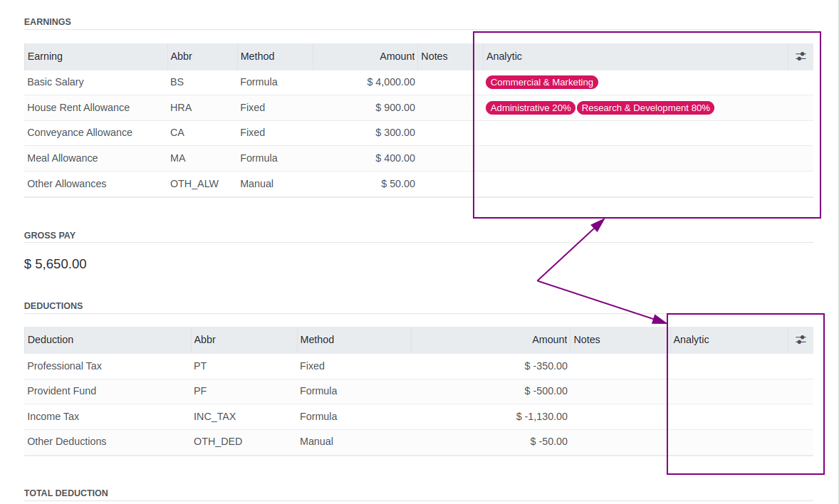Image resolution: width=839 pixels, height=504 pixels.
Task: Click the TOTAL DEDUCTION section label
Action: [66, 493]
